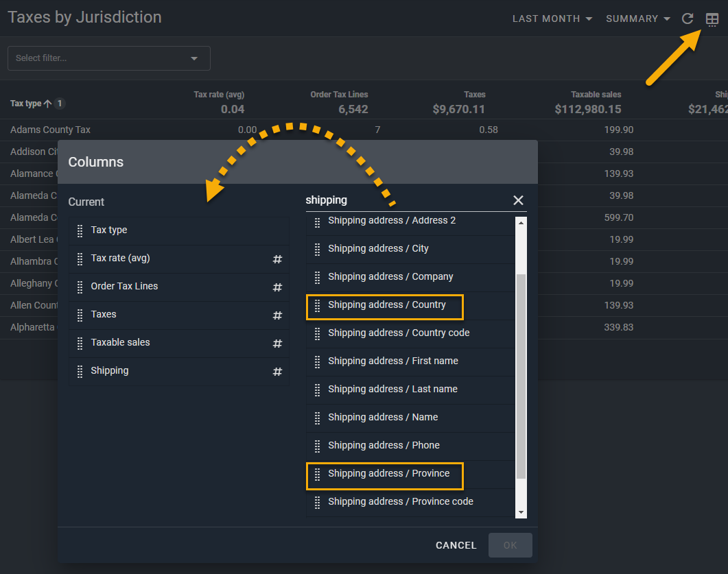Screen dimensions: 728x574
Task: Click drag handle of Shipping address / Province
Action: tap(317, 475)
